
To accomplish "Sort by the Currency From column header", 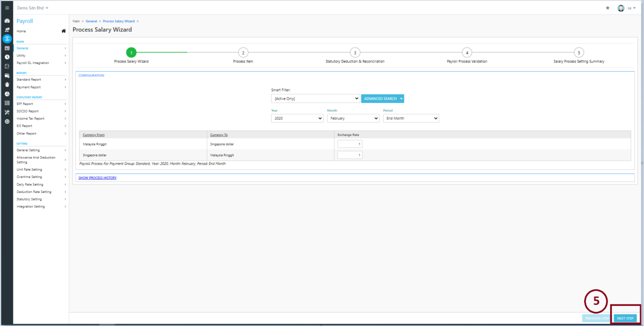I will click(93, 135).
